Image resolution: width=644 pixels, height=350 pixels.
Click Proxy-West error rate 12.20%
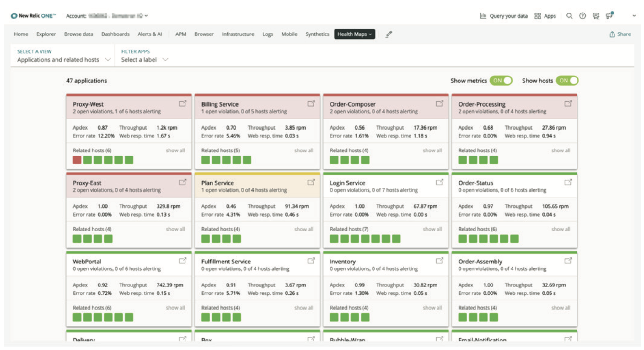(106, 136)
